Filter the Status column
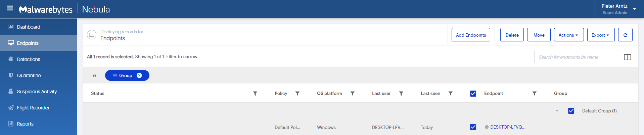The height and width of the screenshot is (135, 644). pyautogui.click(x=255, y=94)
